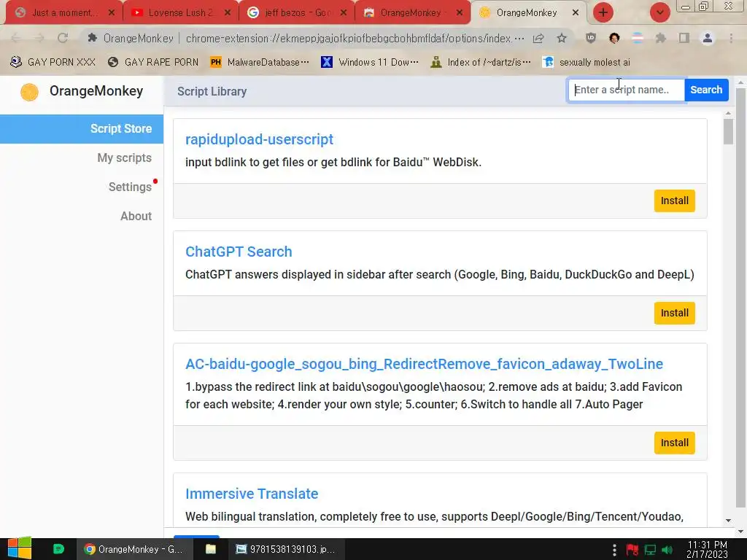Open the striped flag extension icon

pos(638,38)
